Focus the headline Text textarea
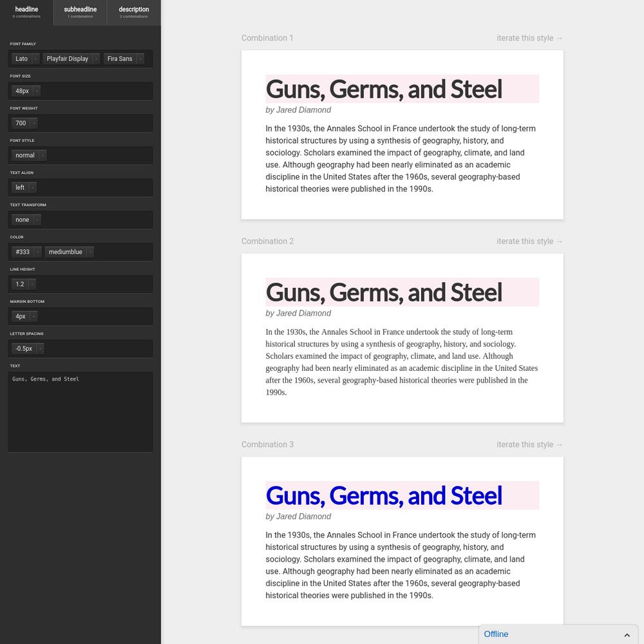The image size is (644, 644). tap(80, 412)
